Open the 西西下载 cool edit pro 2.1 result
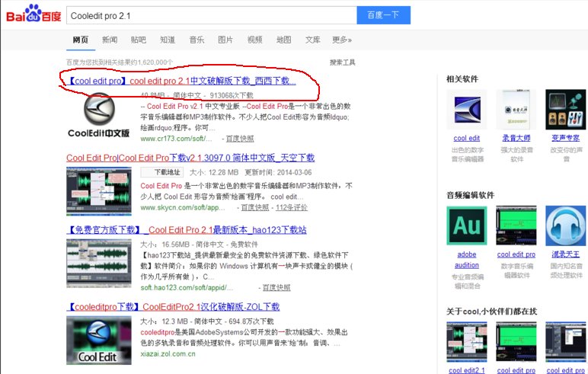Viewport: 588px width, 374px height. (182, 81)
